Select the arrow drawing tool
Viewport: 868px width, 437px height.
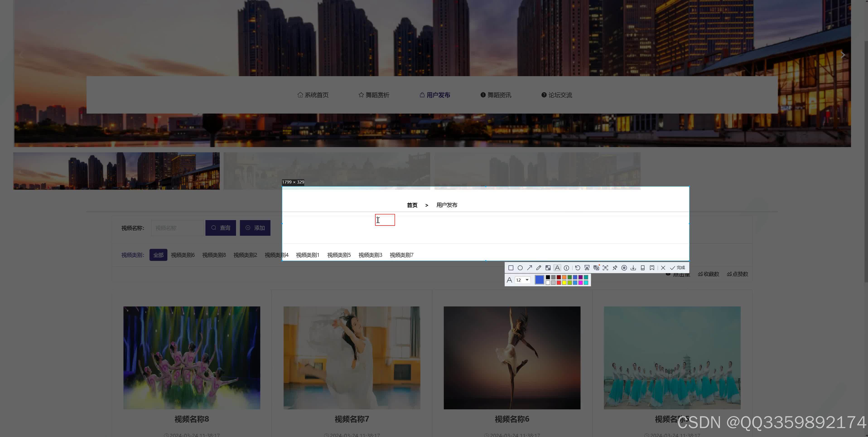pyautogui.click(x=529, y=268)
